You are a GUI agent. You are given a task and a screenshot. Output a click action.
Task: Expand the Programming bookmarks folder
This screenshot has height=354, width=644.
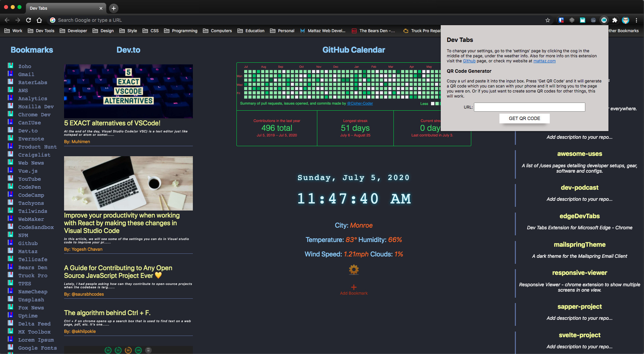coord(181,31)
